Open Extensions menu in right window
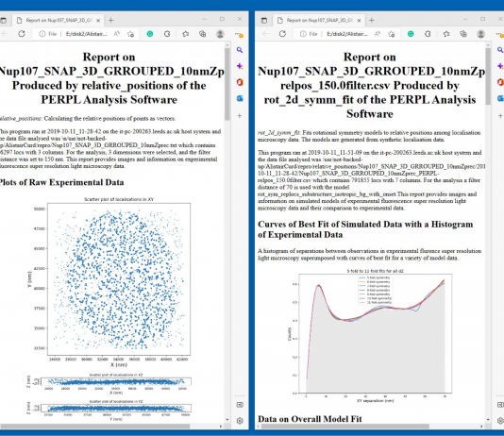This screenshot has height=436, width=504. (428, 34)
